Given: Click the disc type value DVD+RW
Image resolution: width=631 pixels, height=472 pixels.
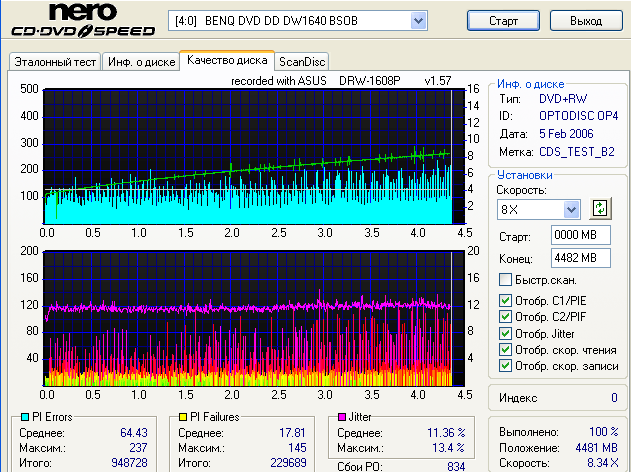Looking at the screenshot, I should tap(563, 99).
